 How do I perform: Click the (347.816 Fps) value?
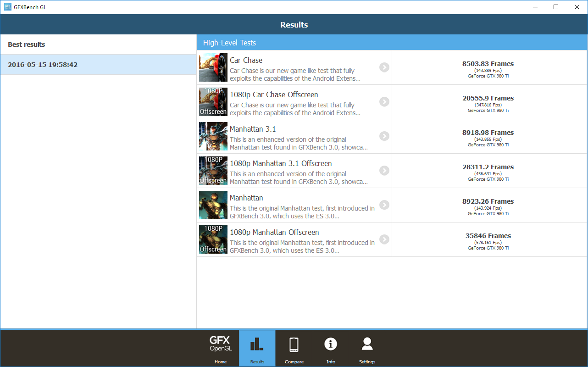click(488, 105)
